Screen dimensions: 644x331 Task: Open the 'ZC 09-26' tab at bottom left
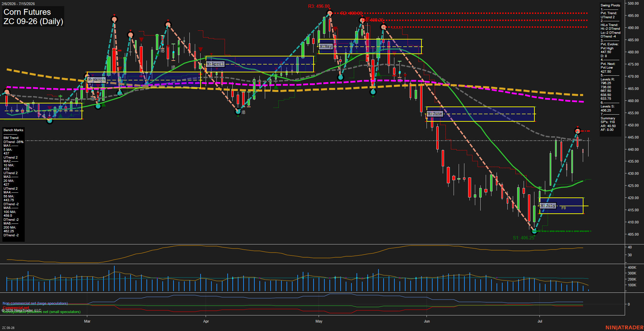pos(8,328)
